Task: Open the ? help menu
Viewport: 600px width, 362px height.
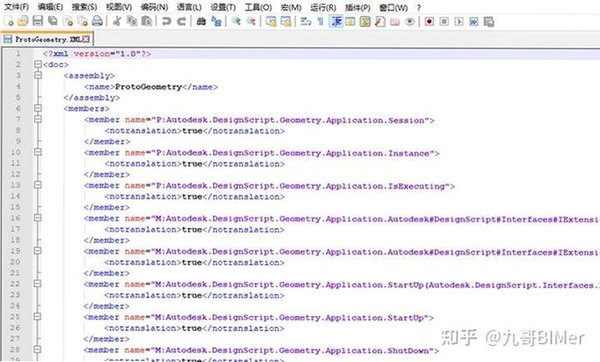Action: [419, 7]
